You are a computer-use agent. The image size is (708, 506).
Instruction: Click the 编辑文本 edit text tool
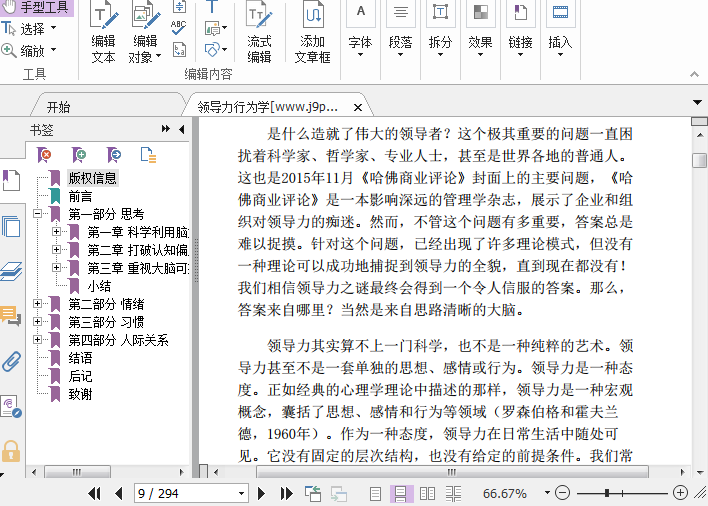tap(103, 33)
